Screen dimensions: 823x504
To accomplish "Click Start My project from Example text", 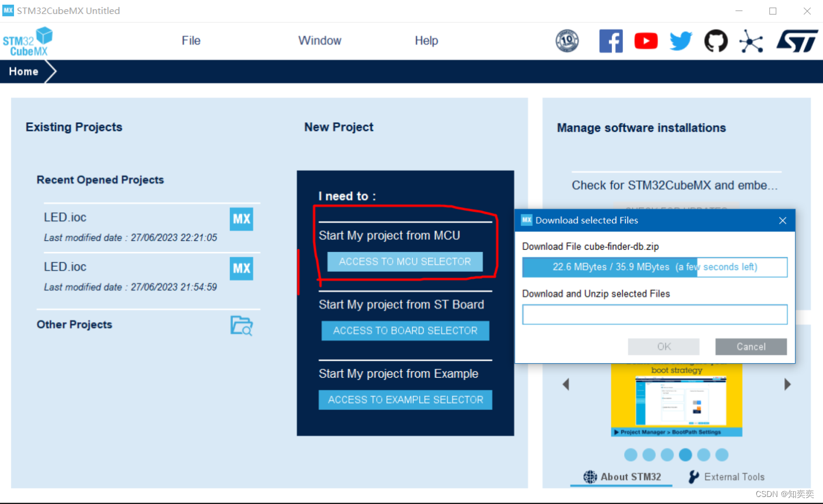I will coord(398,374).
